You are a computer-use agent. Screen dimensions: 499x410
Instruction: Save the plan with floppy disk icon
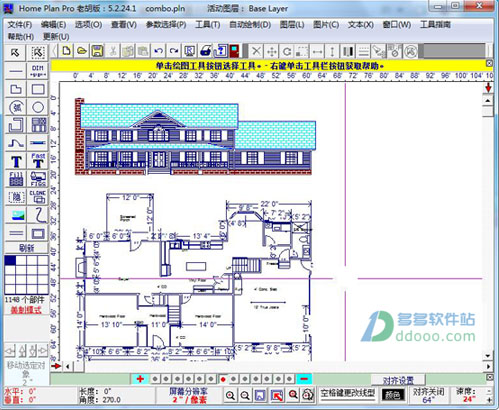(97, 51)
